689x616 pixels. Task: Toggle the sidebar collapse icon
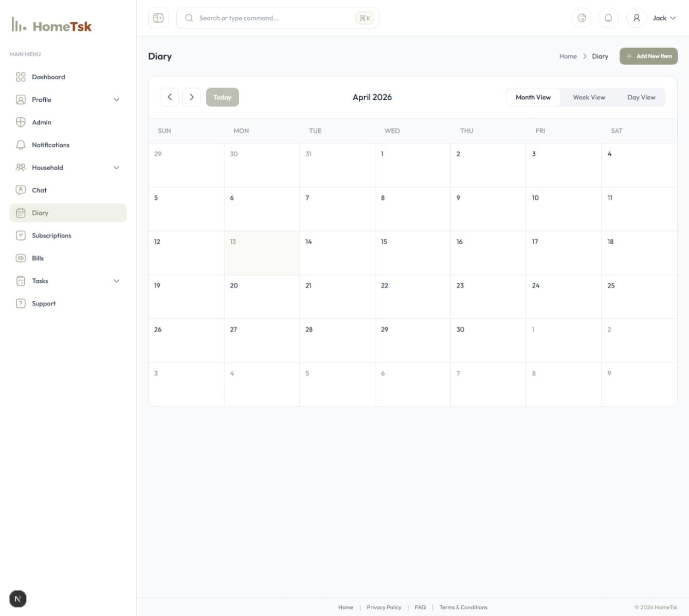(x=158, y=18)
